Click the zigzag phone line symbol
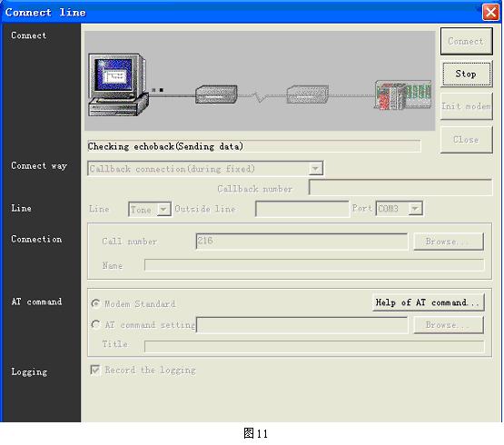504x445 pixels. pyautogui.click(x=260, y=96)
